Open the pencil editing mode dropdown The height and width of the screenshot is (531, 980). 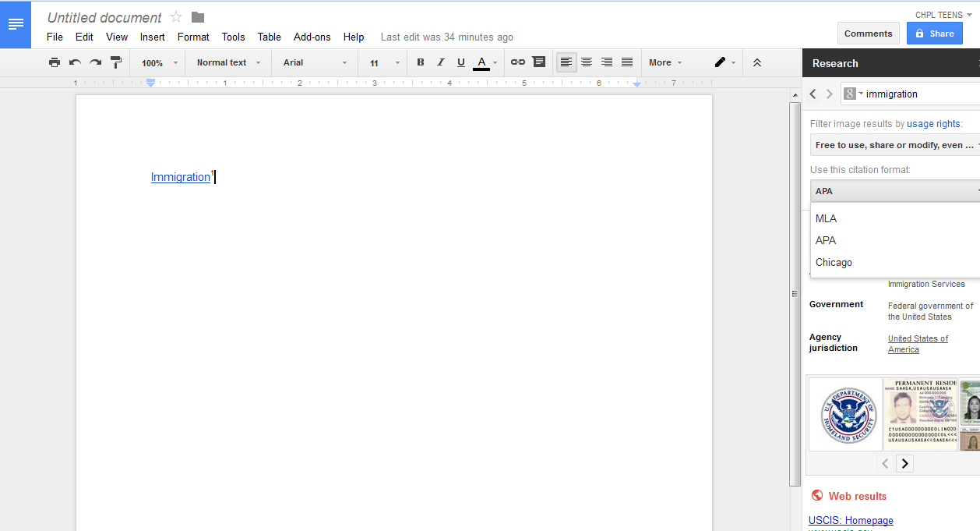(724, 62)
